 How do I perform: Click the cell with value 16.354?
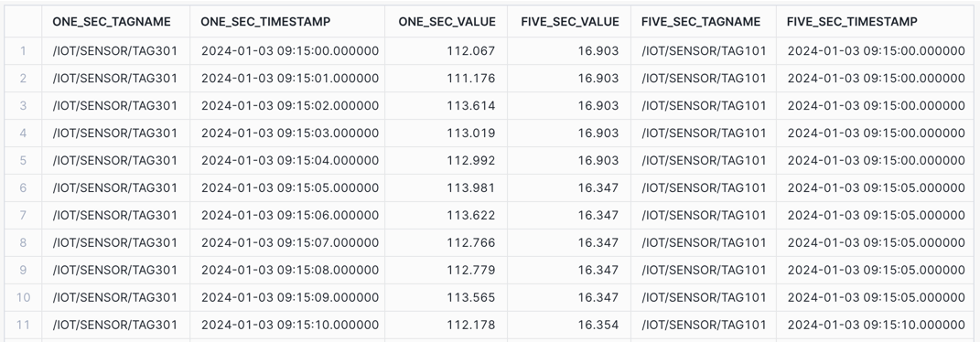tap(569, 325)
